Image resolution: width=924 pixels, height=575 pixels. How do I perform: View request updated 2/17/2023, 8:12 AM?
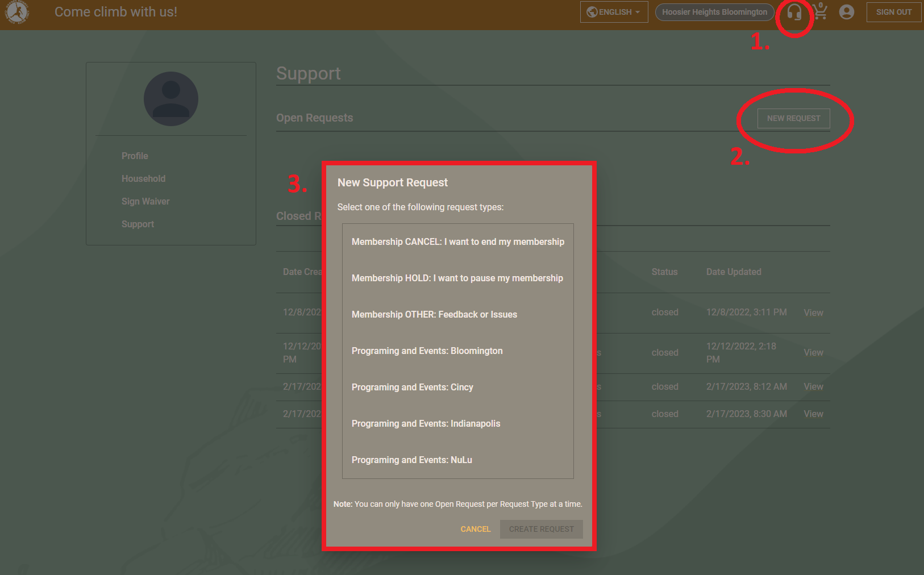pos(813,387)
